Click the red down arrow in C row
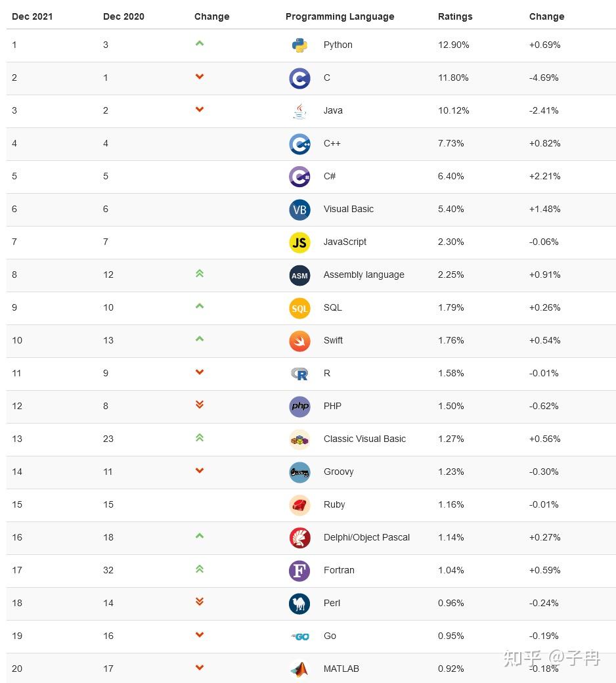Viewport: 616px width, 683px height. coord(200,77)
